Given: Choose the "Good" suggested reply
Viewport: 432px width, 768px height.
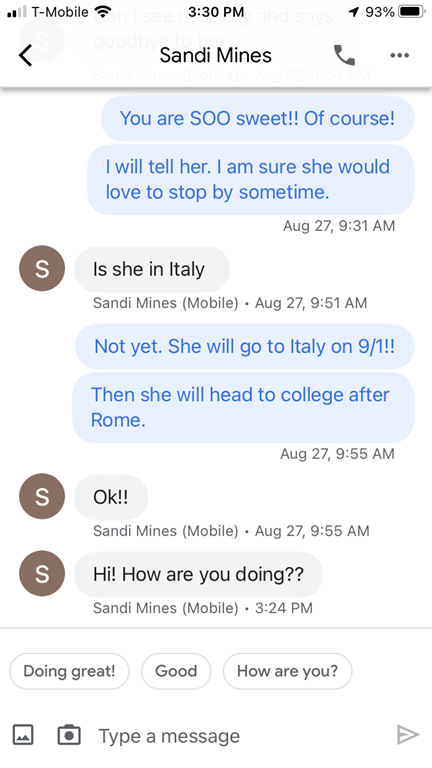Looking at the screenshot, I should click(176, 671).
